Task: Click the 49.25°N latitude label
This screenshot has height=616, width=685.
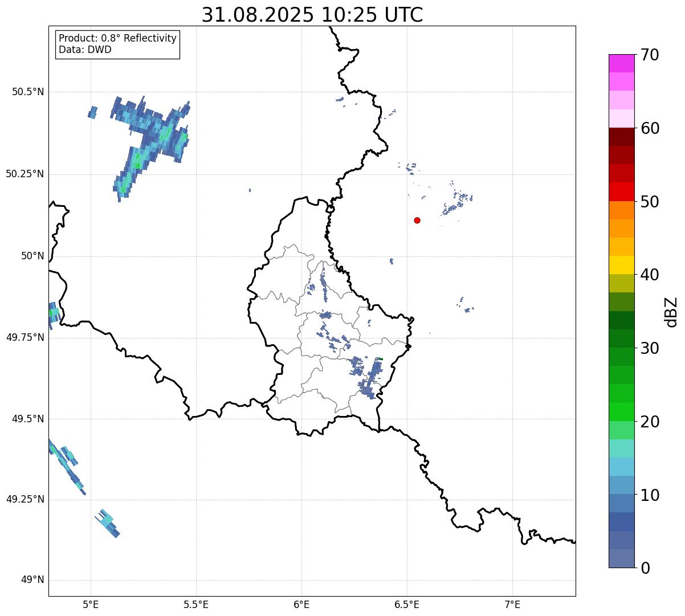Action: [x=25, y=500]
